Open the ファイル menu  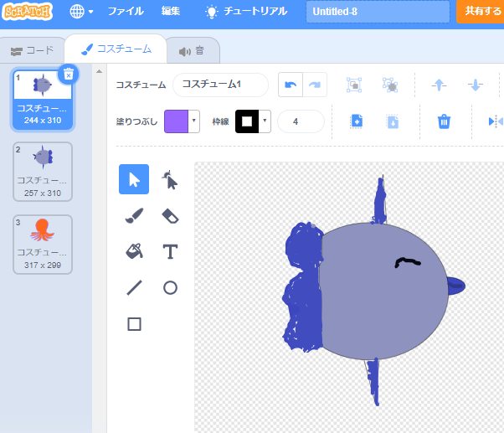(126, 12)
